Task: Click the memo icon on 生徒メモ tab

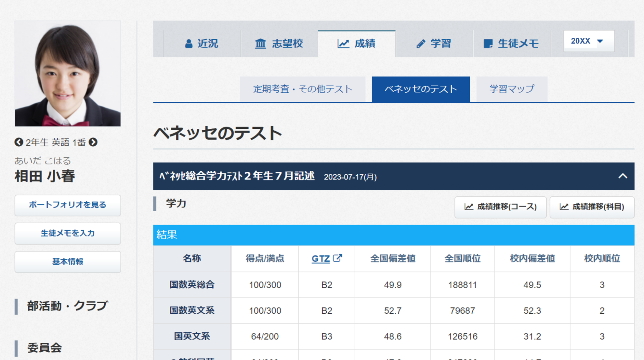Action: point(488,43)
